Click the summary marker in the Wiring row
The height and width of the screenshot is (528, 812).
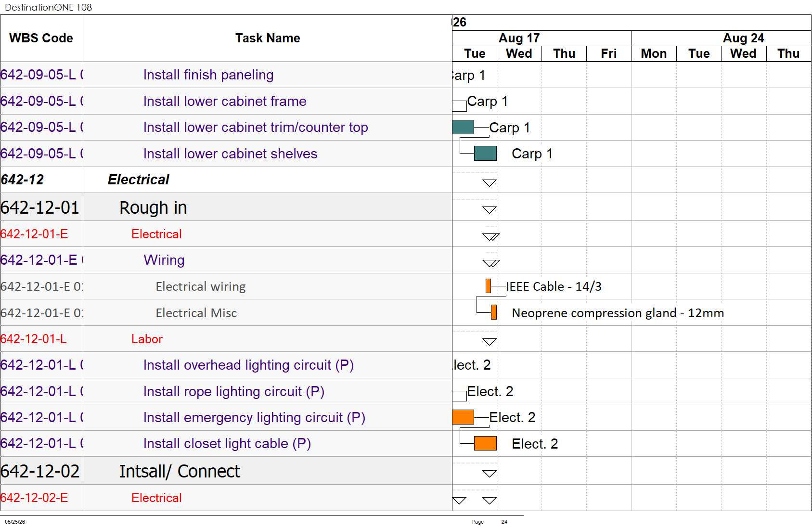[491, 263]
